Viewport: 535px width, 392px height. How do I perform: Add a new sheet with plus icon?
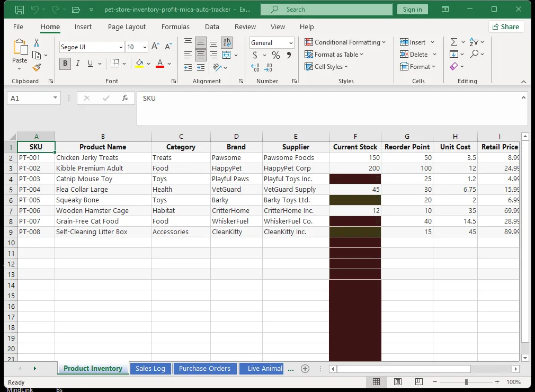tap(305, 369)
